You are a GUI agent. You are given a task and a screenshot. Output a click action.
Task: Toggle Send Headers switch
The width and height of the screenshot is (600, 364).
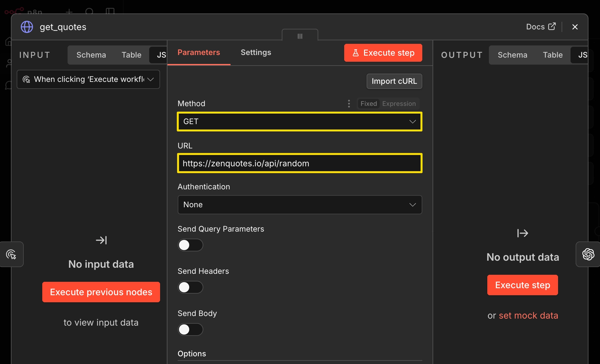coord(191,287)
